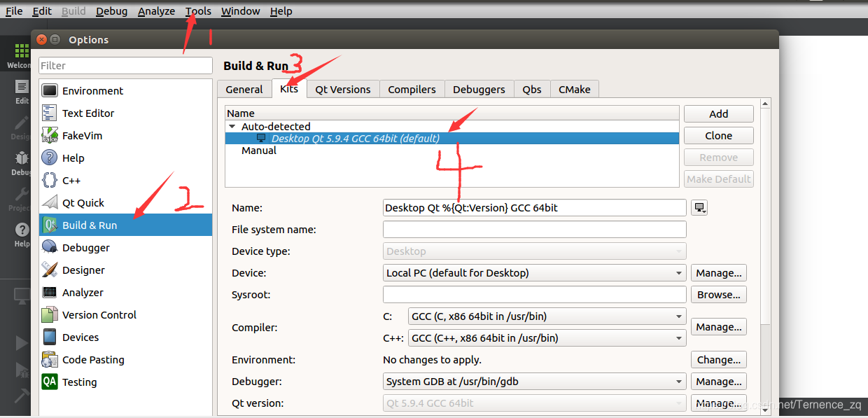
Task: Open the C++ compiler dropdown
Action: click(547, 338)
